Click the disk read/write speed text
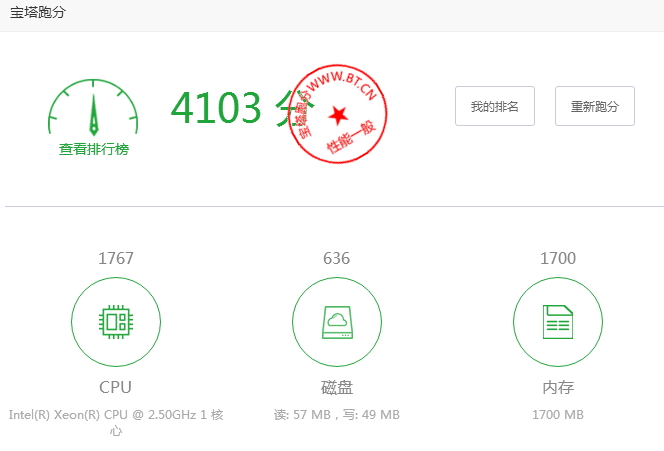664x451 pixels. 336,414
